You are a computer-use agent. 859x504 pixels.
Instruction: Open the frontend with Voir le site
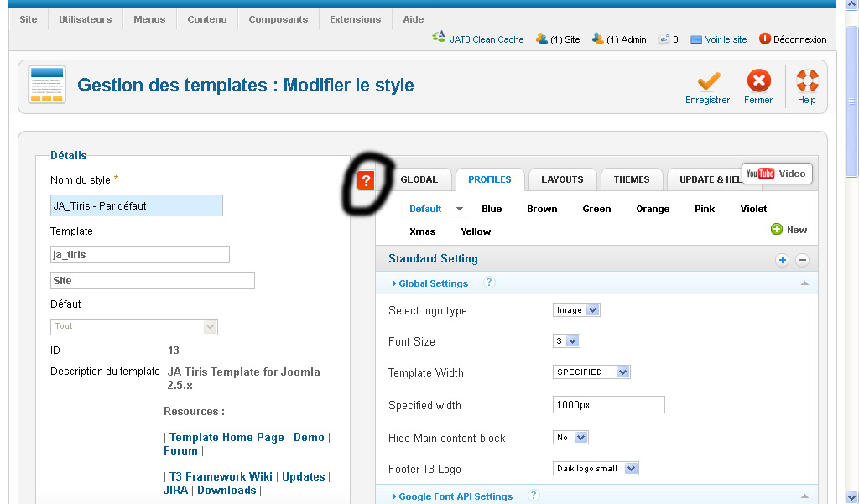[x=694, y=39]
